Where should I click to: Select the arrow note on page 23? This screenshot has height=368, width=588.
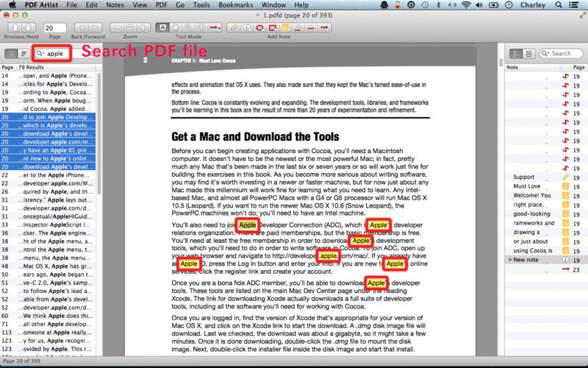pos(545,269)
